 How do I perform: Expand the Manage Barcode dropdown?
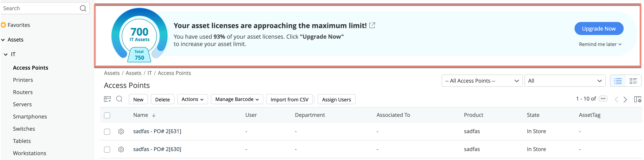click(237, 99)
